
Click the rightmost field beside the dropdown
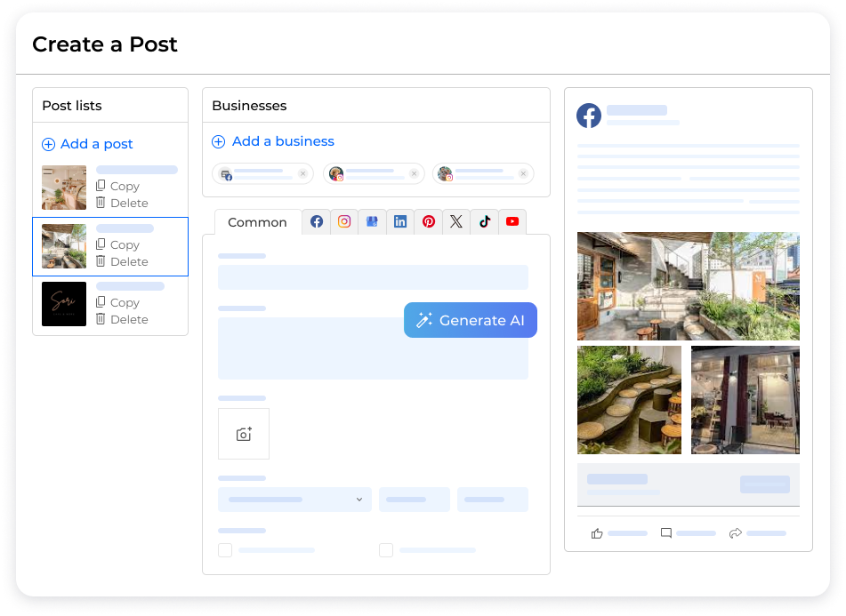(x=493, y=500)
